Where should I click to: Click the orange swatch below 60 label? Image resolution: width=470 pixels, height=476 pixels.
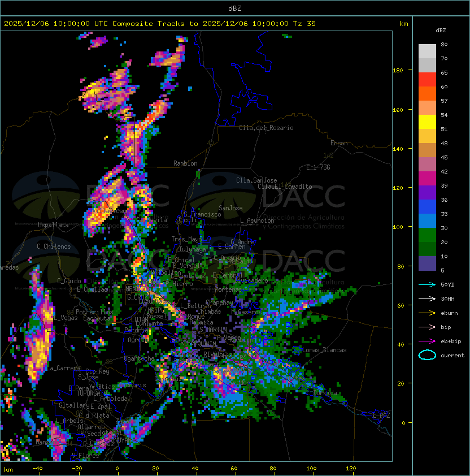427,94
